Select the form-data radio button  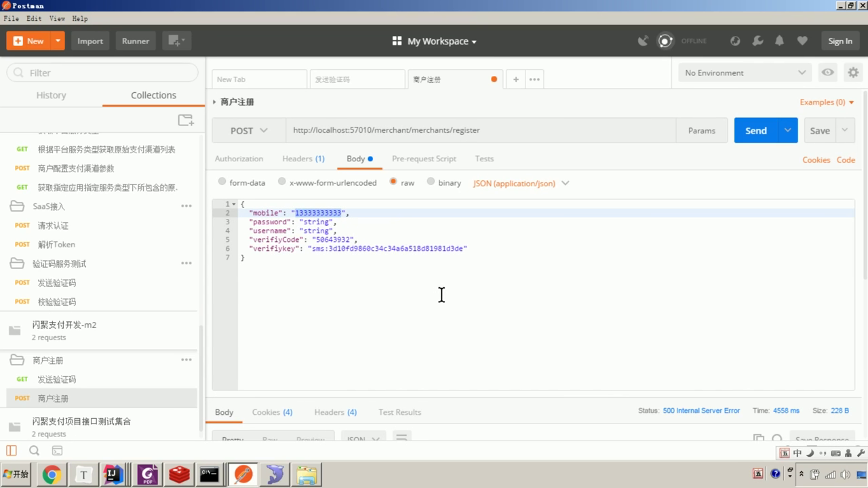click(222, 182)
